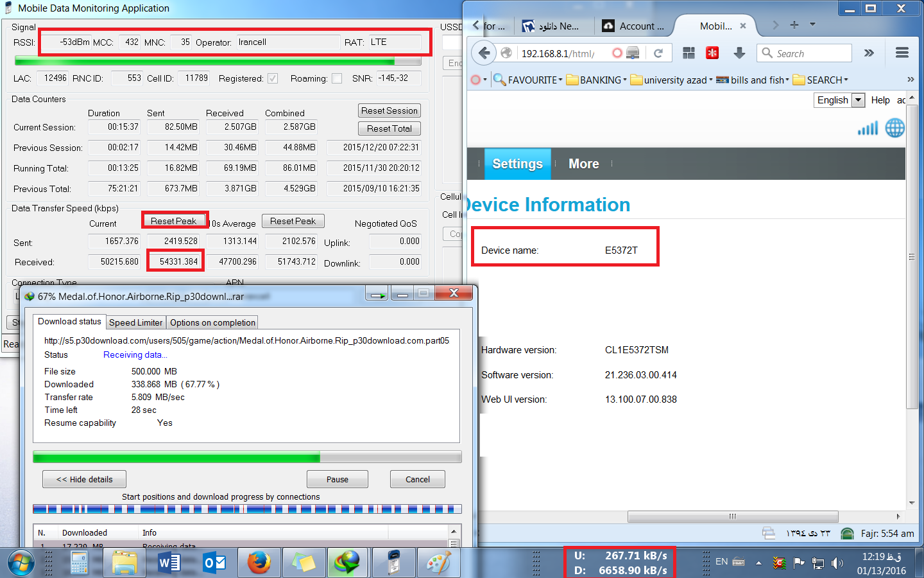Open the list all tabs dropdown
Viewport: 924px width, 578px height.
[x=812, y=24]
